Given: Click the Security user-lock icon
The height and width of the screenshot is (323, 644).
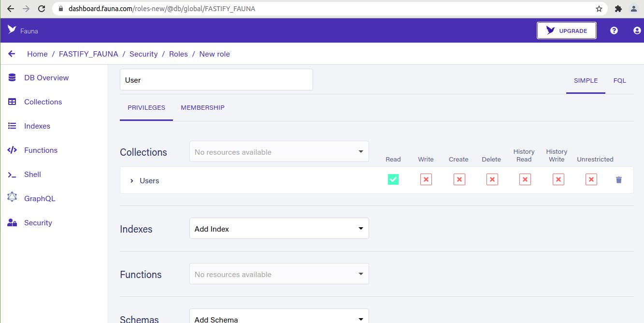Looking at the screenshot, I should (x=12, y=222).
